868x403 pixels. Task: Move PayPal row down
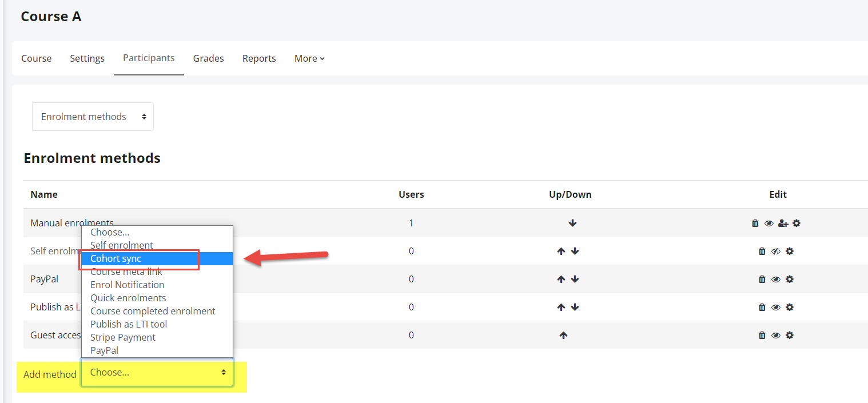click(575, 279)
